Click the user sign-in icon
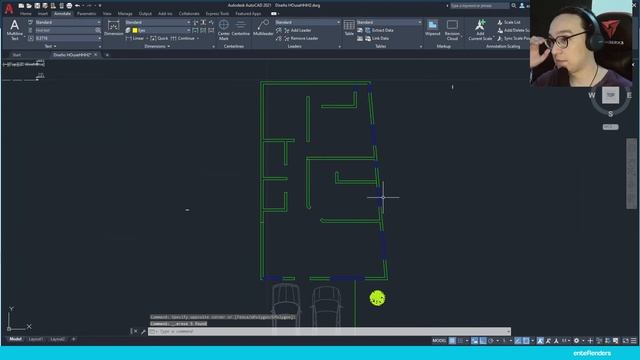640x360 pixels. 522,6
